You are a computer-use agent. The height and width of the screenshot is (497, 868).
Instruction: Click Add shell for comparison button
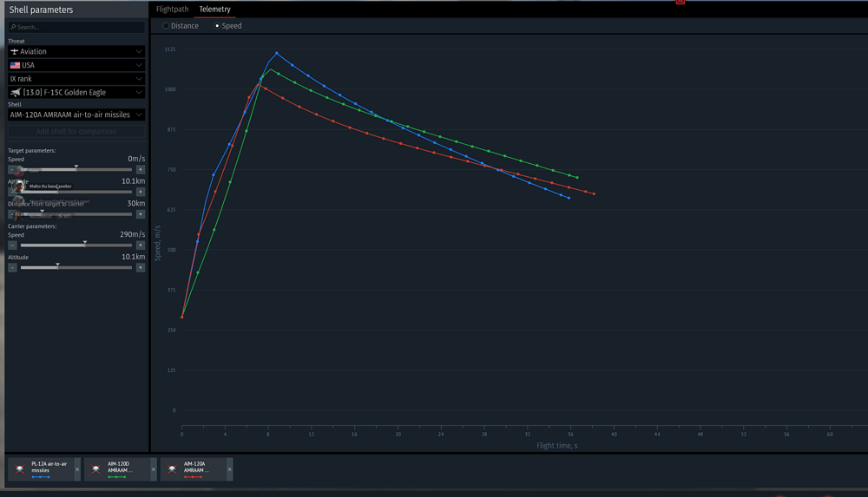tap(76, 132)
